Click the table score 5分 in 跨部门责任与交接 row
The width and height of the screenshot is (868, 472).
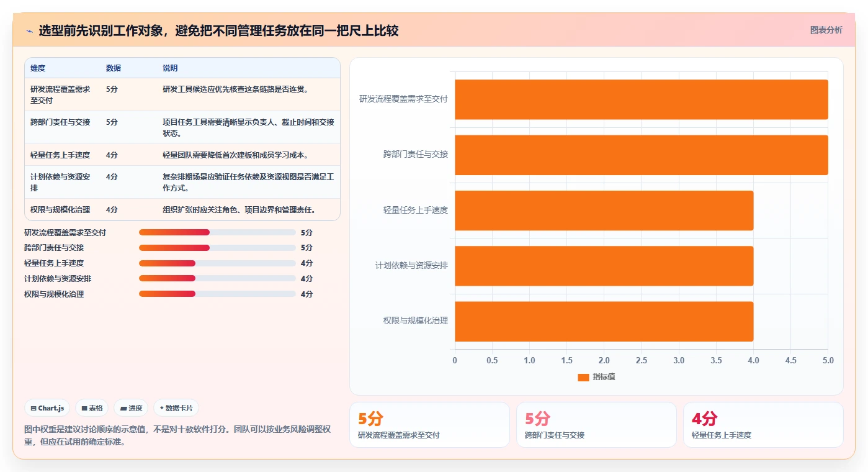pos(112,122)
